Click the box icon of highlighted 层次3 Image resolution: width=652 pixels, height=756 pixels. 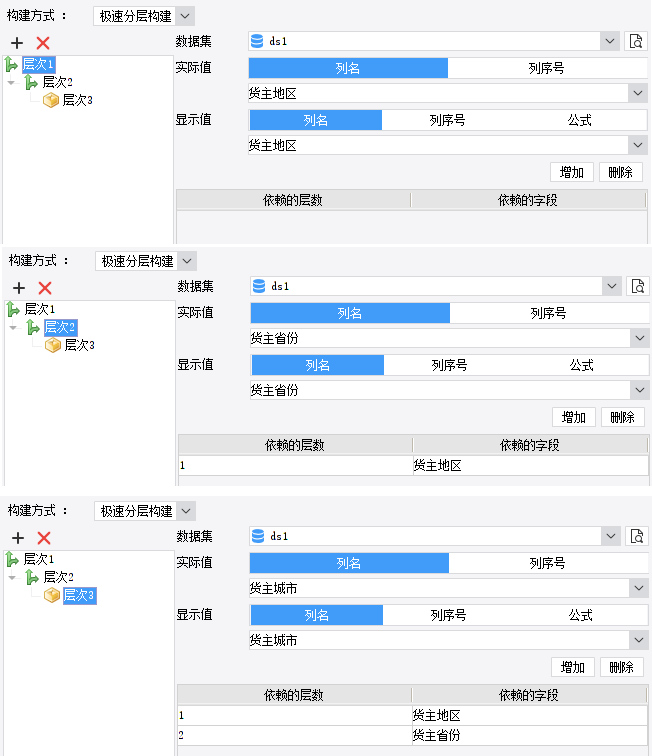pyautogui.click(x=51, y=596)
